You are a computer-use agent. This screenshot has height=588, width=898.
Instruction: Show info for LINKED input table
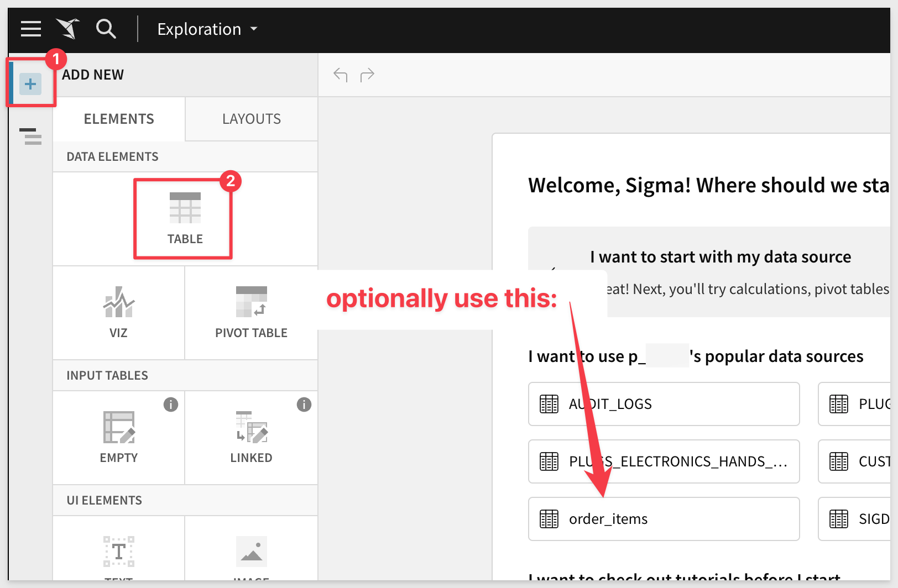[304, 405]
